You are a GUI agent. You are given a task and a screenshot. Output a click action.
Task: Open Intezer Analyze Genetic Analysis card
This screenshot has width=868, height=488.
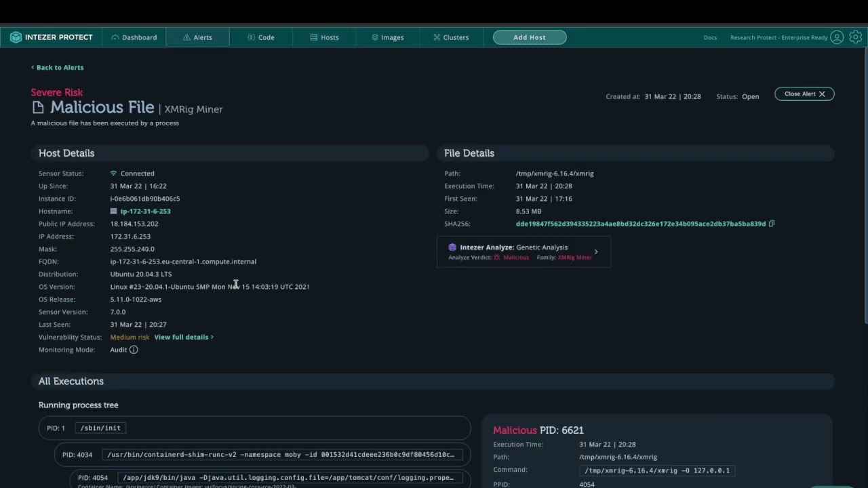(x=524, y=251)
